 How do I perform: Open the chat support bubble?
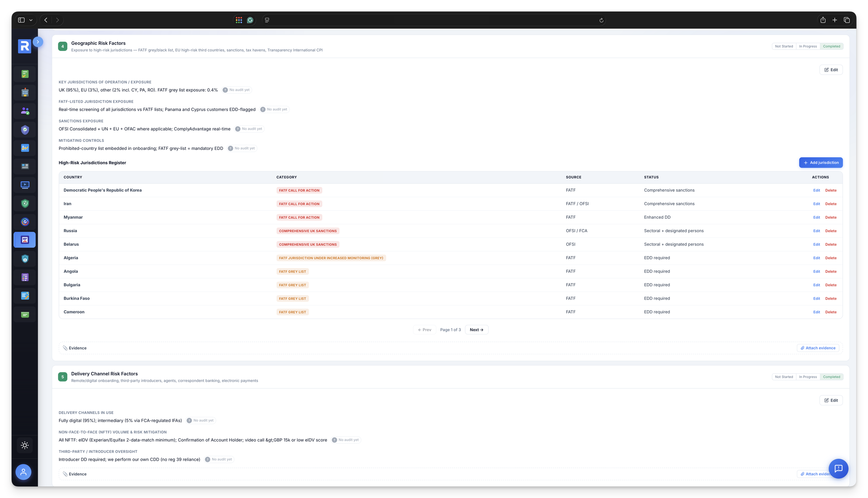pos(838,469)
